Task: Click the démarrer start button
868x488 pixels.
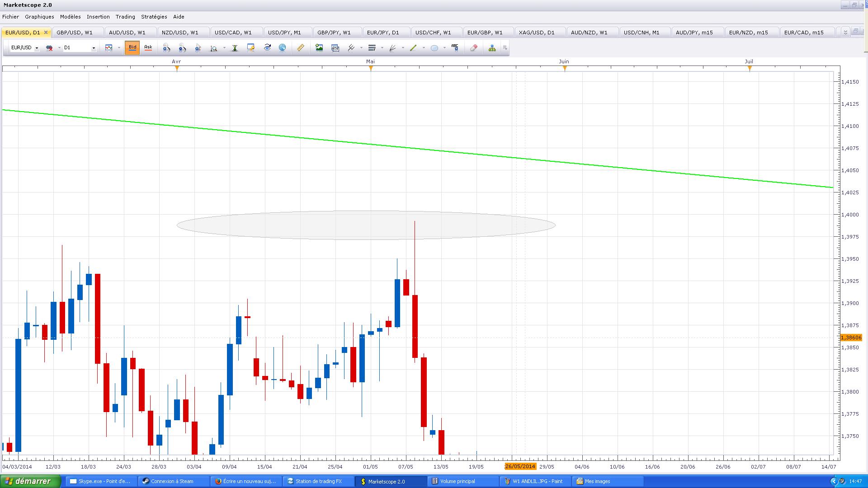Action: pos(31,481)
